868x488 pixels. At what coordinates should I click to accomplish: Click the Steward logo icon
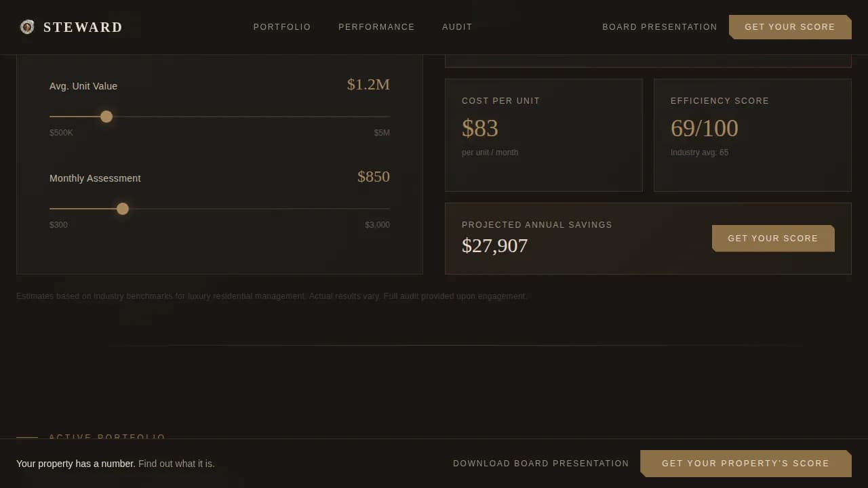pos(27,27)
